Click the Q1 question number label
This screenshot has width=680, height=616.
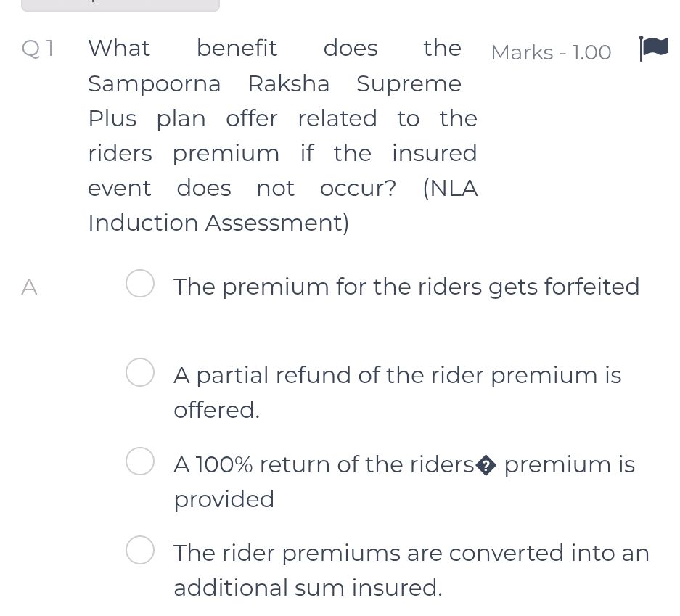coord(38,49)
